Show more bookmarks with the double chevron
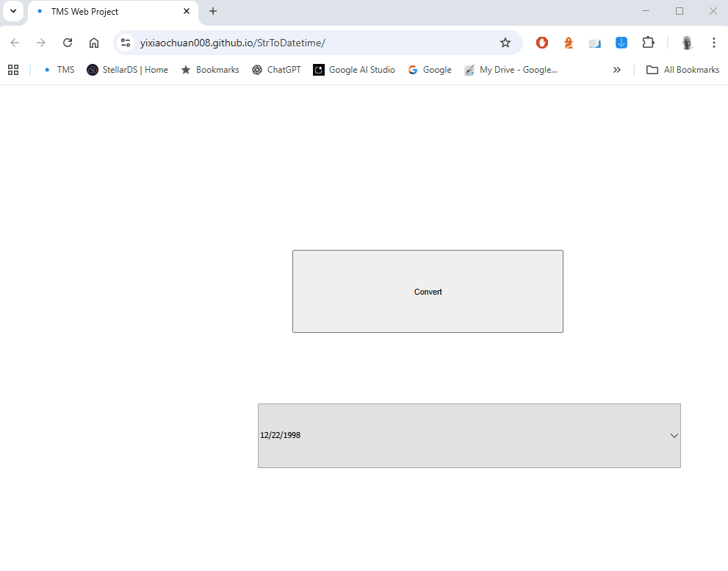This screenshot has height=571, width=728. point(617,70)
